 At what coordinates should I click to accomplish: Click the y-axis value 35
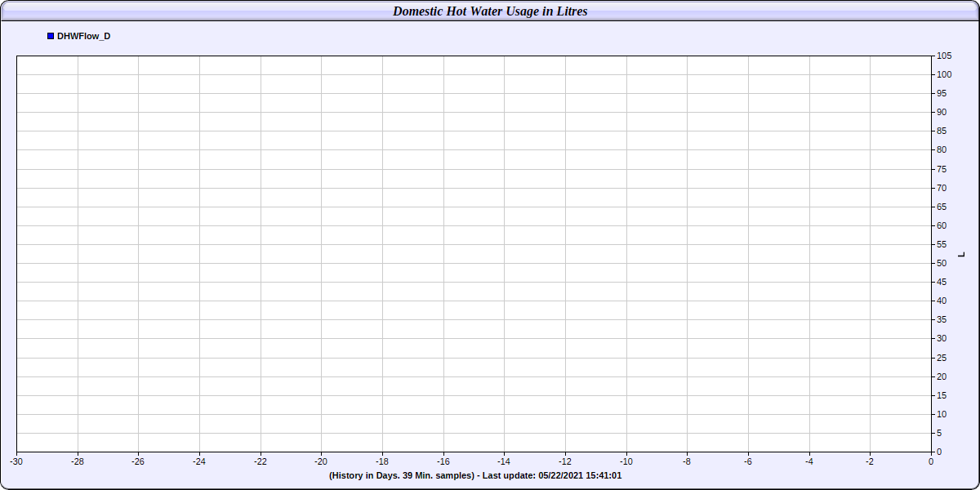(x=942, y=319)
